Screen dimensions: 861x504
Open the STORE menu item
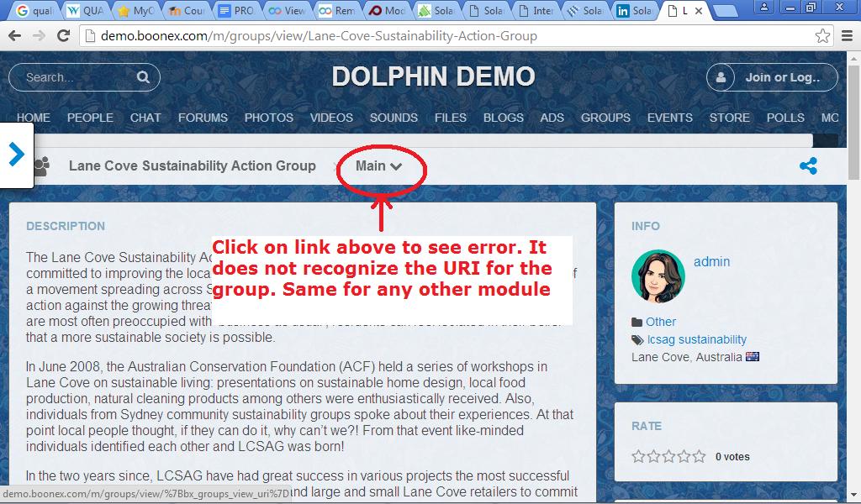coord(729,118)
